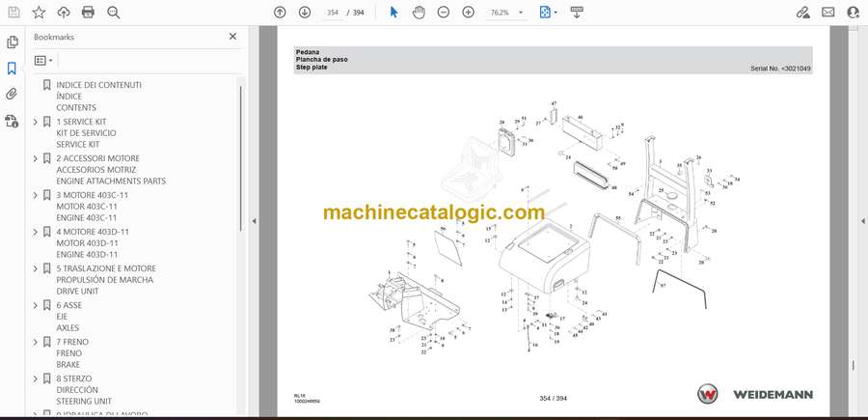Open page thumbnails panel icon
This screenshot has height=420, width=868.
pos(13,42)
